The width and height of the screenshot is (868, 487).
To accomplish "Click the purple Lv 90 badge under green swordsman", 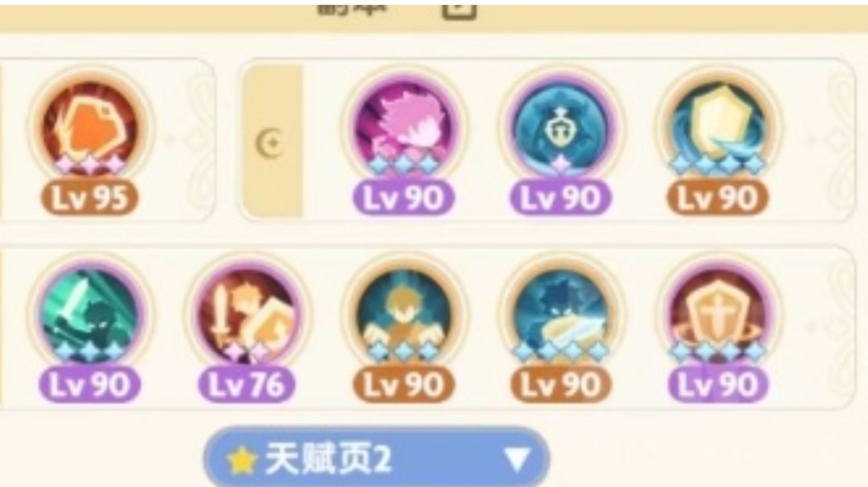I will pos(90,385).
